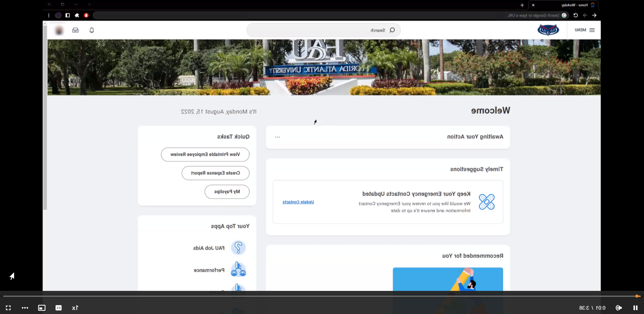Click the browser profile avatar icon

coord(58,15)
